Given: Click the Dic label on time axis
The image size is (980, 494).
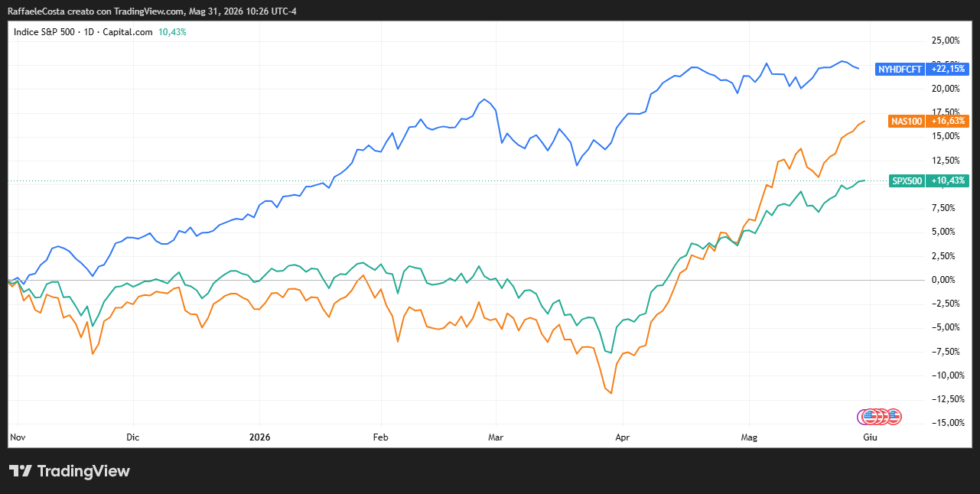Looking at the screenshot, I should click(x=132, y=437).
